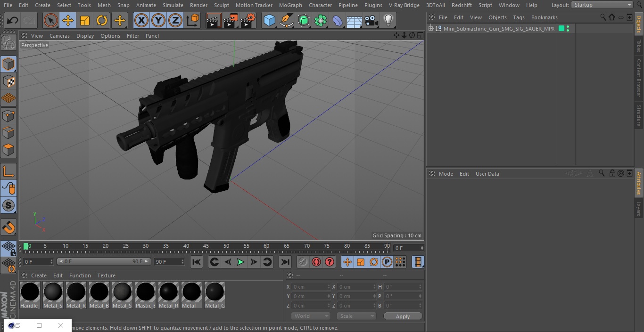The width and height of the screenshot is (644, 332).
Task: Open the Layout dropdown
Action: (x=603, y=5)
